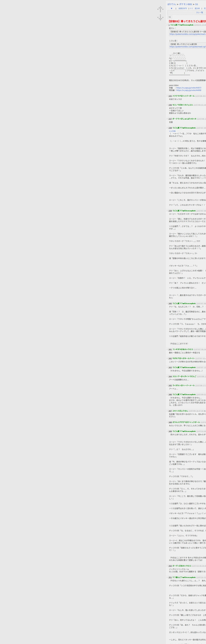Click the pixelated scroll-up arrow icon
Viewport: 206px width, 644px height.
160,9
